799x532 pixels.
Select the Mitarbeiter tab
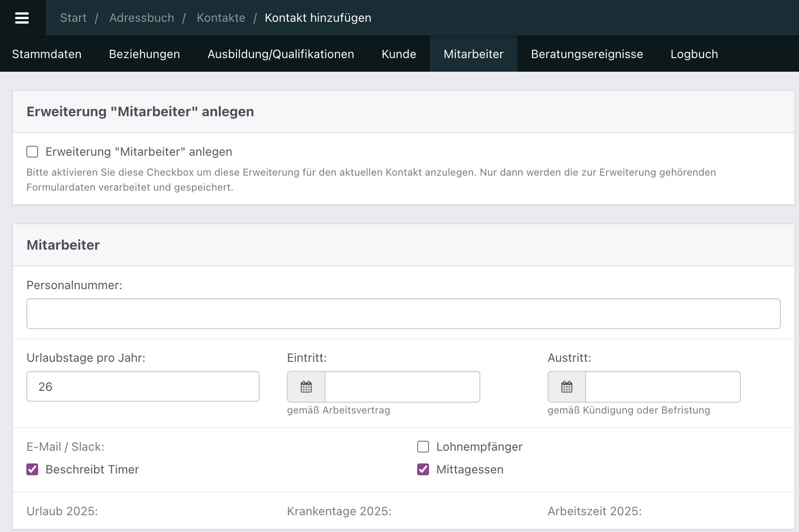click(473, 54)
